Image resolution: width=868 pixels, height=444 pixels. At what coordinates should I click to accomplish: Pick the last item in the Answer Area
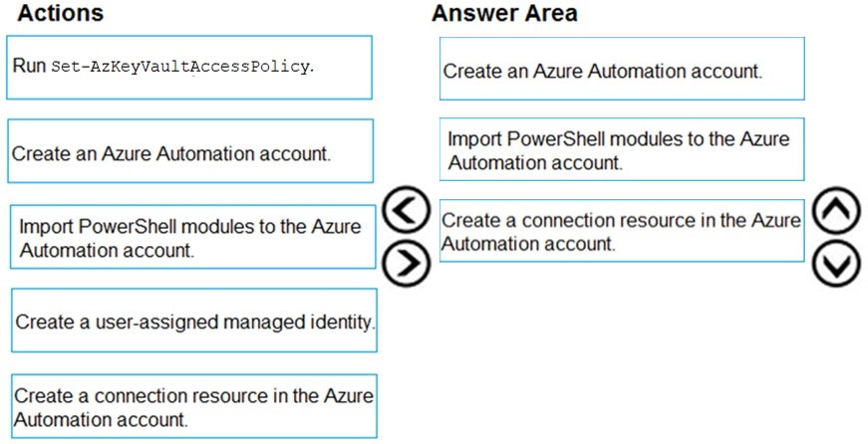(621, 231)
